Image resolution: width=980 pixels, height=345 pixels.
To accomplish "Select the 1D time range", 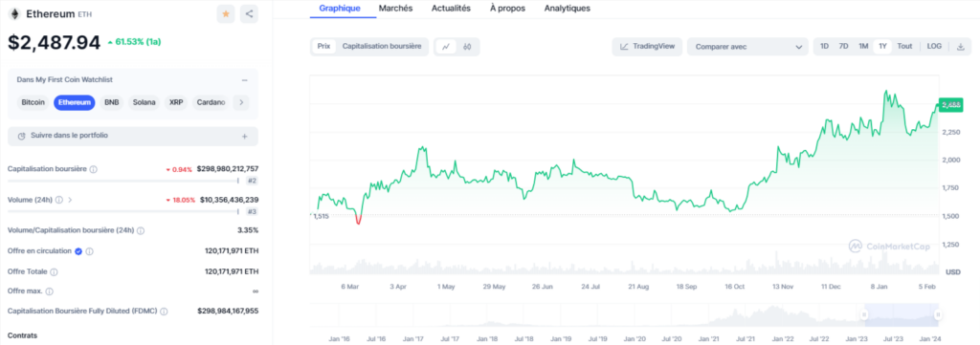I will pyautogui.click(x=824, y=46).
